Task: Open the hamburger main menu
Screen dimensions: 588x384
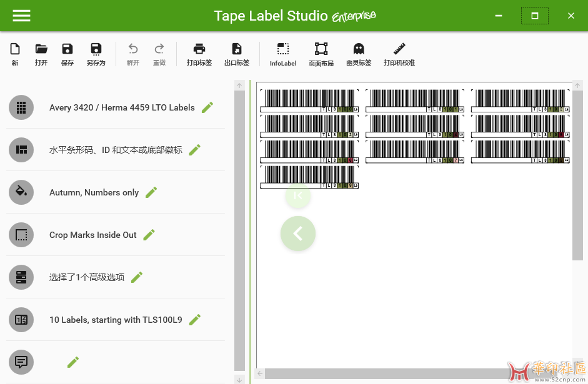Action: click(21, 16)
